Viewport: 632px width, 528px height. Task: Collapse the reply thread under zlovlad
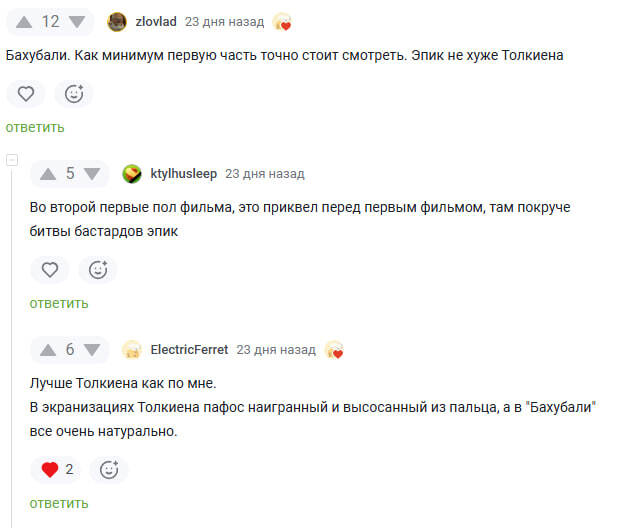[12, 160]
